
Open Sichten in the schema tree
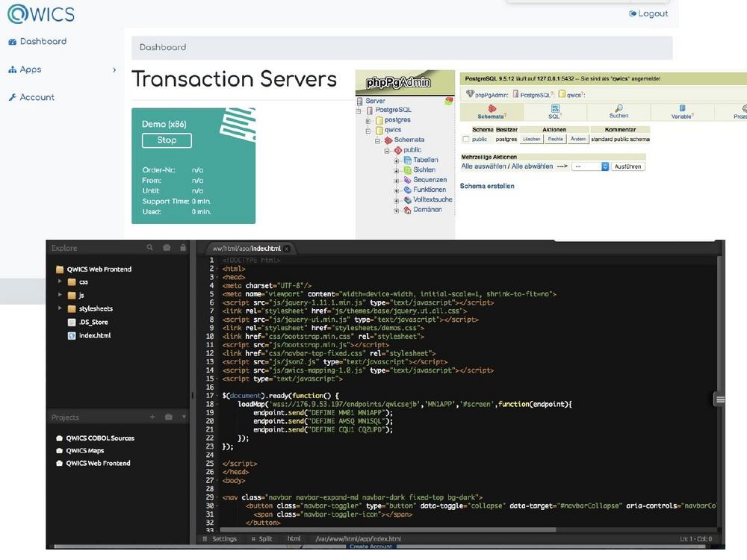424,170
